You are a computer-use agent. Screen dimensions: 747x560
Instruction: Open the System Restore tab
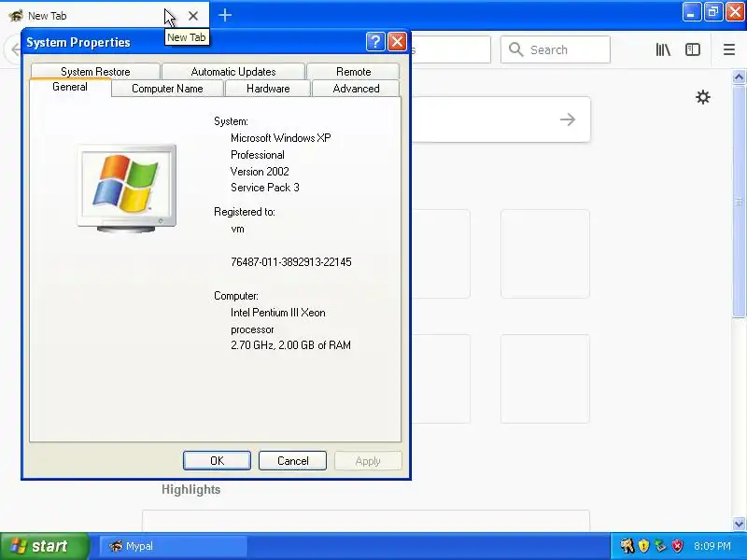click(x=95, y=72)
